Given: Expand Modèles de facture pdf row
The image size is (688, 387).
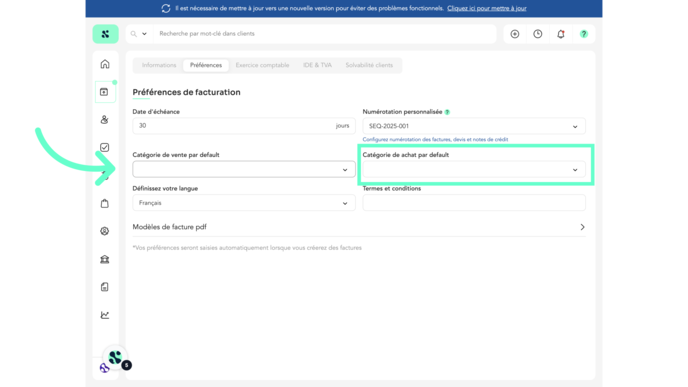Looking at the screenshot, I should tap(359, 227).
